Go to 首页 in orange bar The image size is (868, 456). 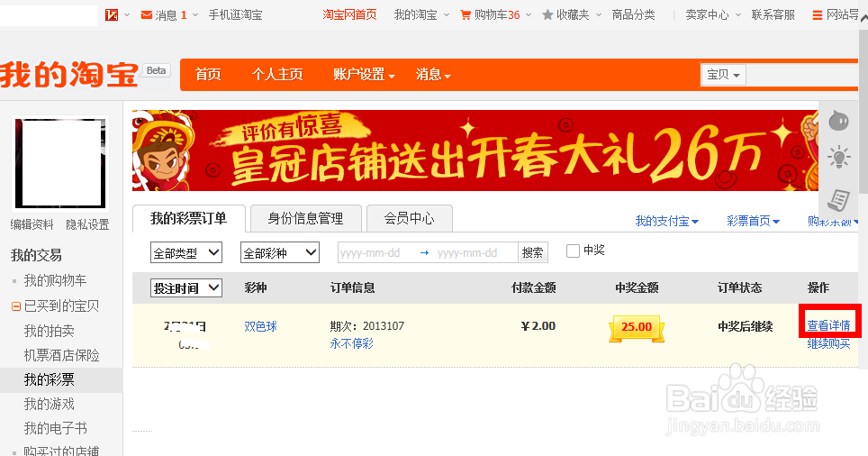[208, 74]
